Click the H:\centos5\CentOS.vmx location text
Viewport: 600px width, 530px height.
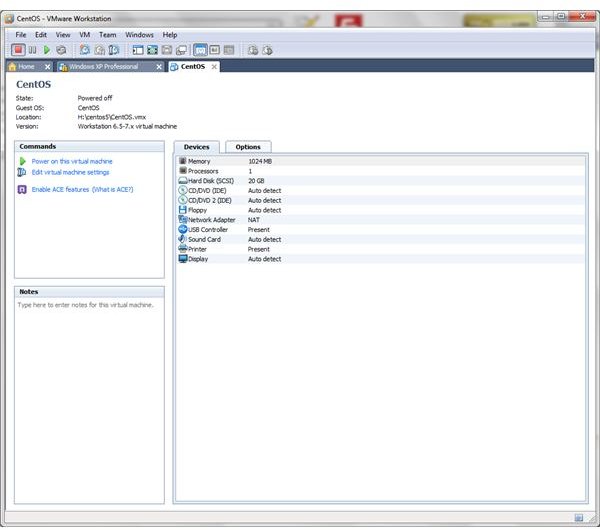[112, 117]
